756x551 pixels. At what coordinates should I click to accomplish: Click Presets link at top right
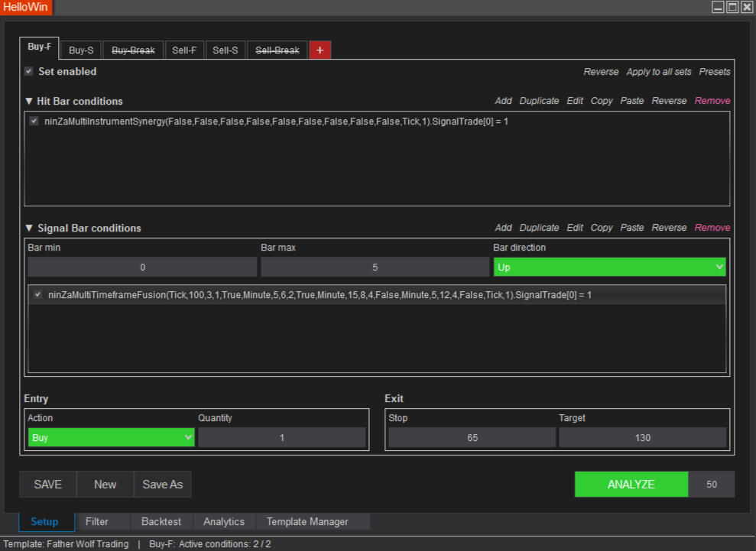point(714,72)
